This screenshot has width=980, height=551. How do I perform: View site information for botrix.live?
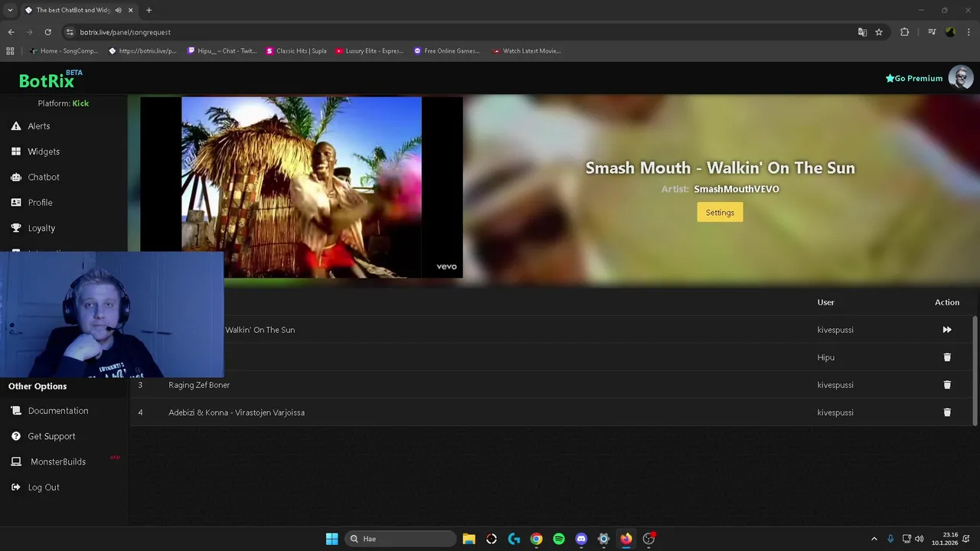(70, 32)
